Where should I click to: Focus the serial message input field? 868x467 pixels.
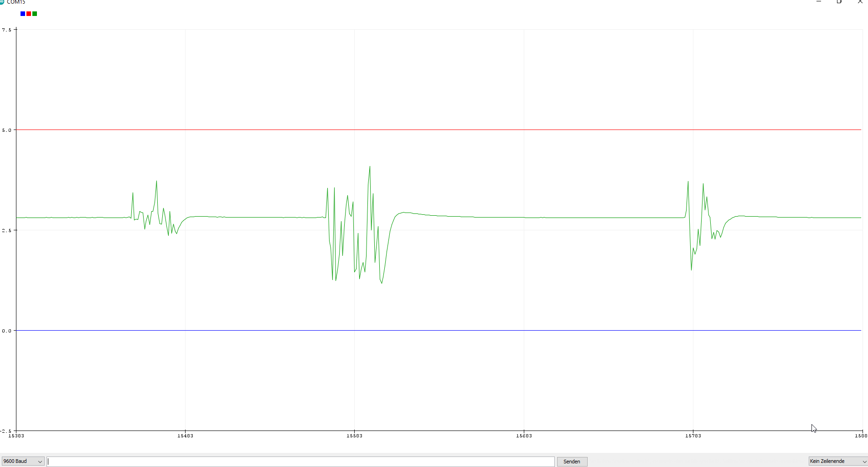click(301, 462)
